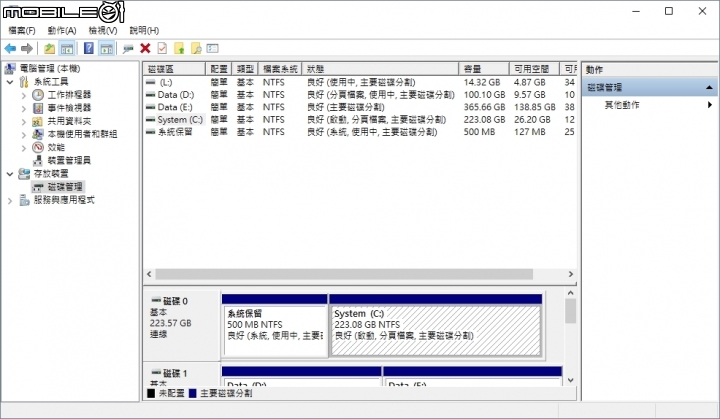Toggle the Show/Hide Action Pane icon
This screenshot has height=419, width=720.
point(106,48)
